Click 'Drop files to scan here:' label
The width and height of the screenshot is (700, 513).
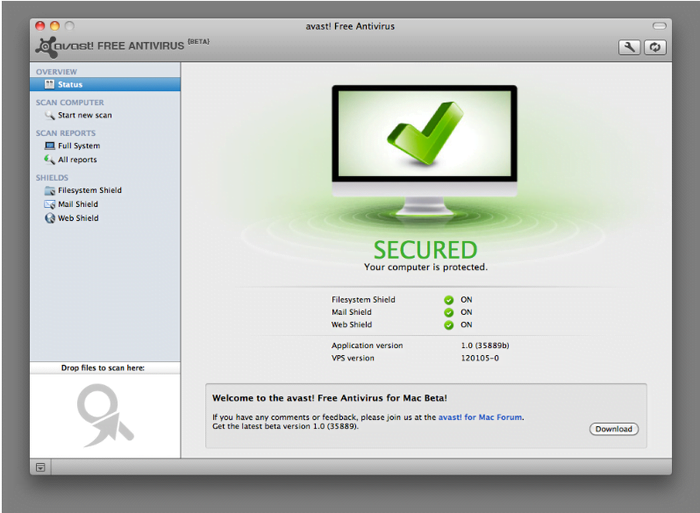[x=103, y=368]
